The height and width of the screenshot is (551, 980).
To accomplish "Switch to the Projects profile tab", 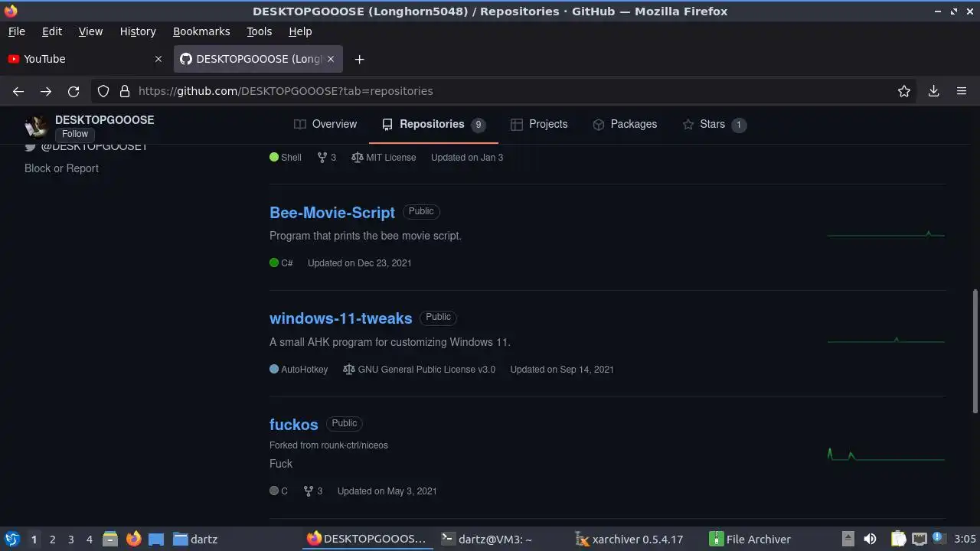I will pyautogui.click(x=539, y=124).
